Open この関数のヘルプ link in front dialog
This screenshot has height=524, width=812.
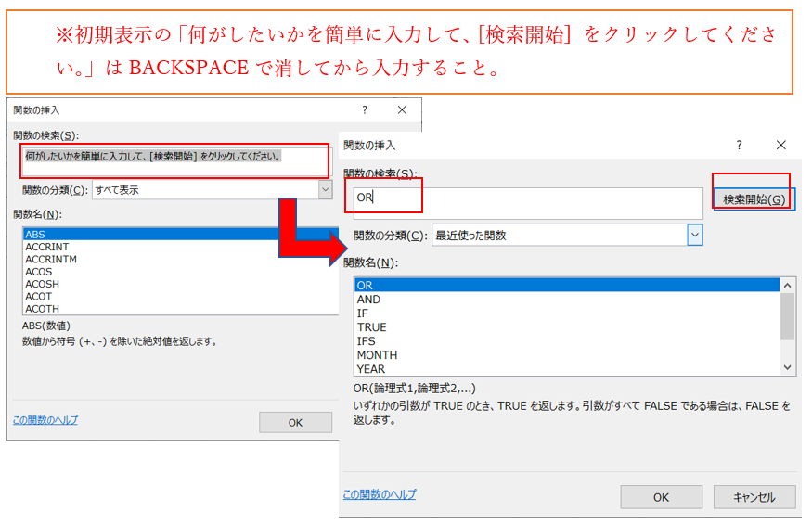(x=380, y=494)
